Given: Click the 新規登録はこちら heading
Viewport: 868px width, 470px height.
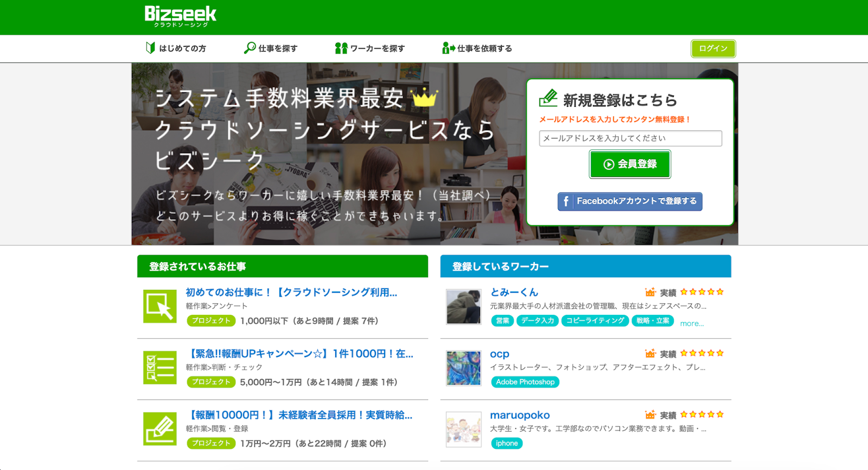Looking at the screenshot, I should [x=620, y=100].
